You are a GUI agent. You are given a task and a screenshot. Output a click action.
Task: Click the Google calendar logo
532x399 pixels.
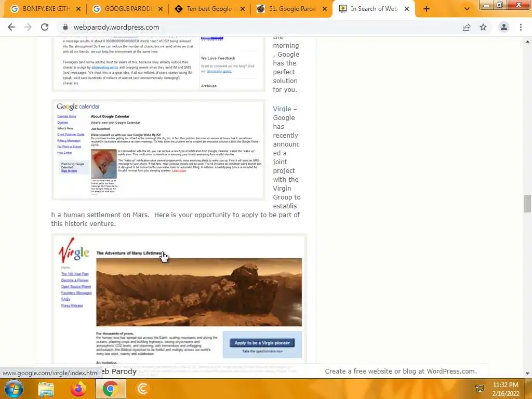[x=78, y=107]
